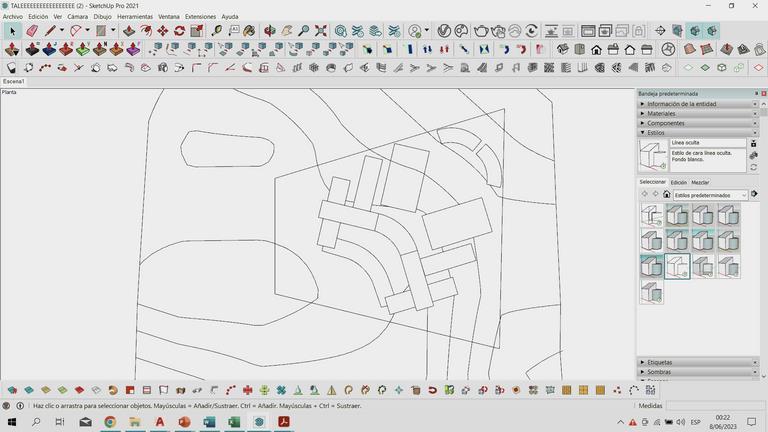Viewport: 768px width, 432px height.
Task: Click the Text label tool
Action: tap(234, 31)
